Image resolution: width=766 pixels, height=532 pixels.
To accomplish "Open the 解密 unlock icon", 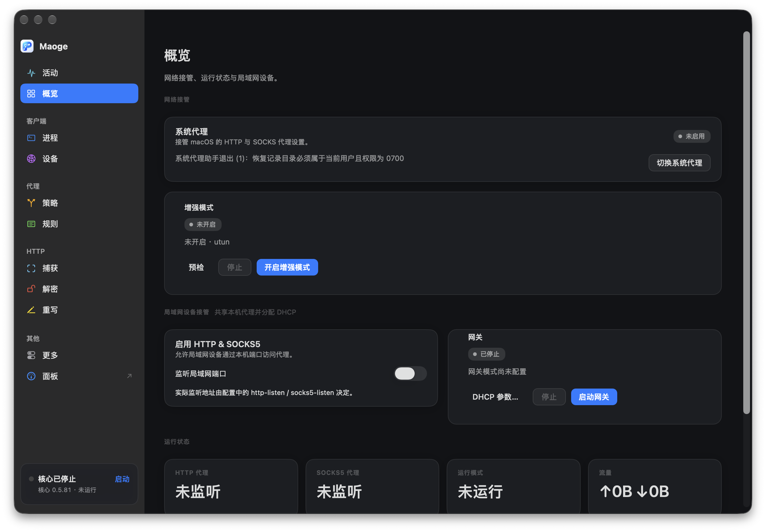I will coord(31,289).
